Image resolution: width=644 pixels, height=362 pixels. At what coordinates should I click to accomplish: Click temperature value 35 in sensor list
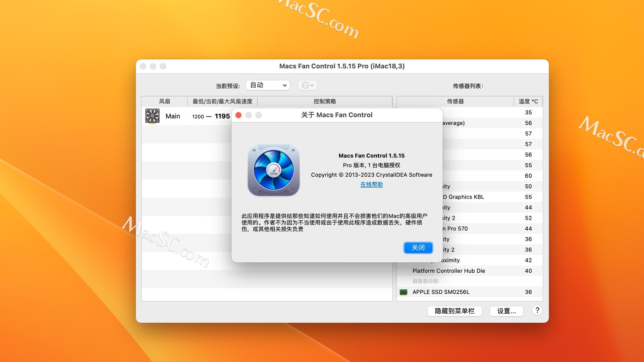click(528, 113)
